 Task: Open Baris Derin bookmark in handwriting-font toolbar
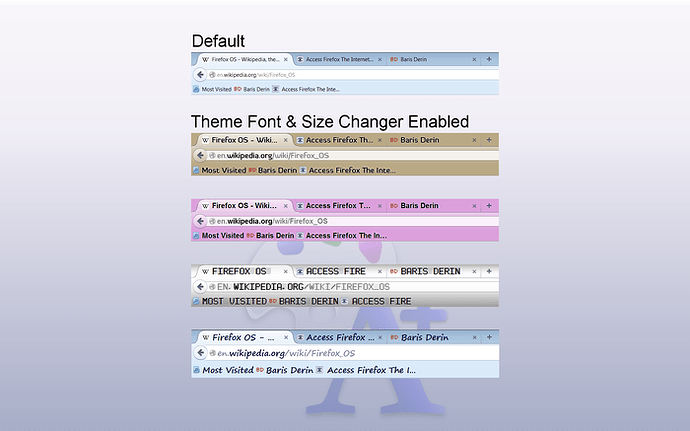click(x=285, y=370)
